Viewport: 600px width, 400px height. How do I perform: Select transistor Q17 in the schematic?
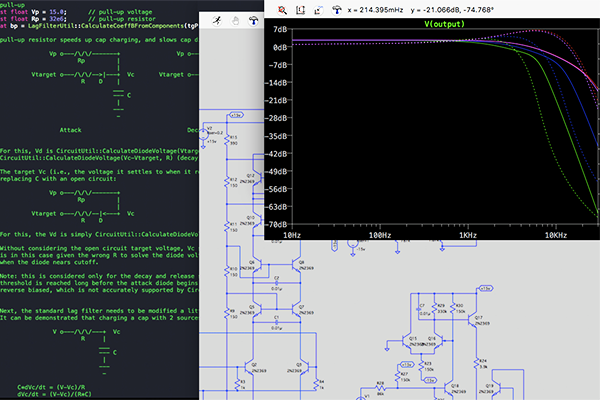click(473, 321)
